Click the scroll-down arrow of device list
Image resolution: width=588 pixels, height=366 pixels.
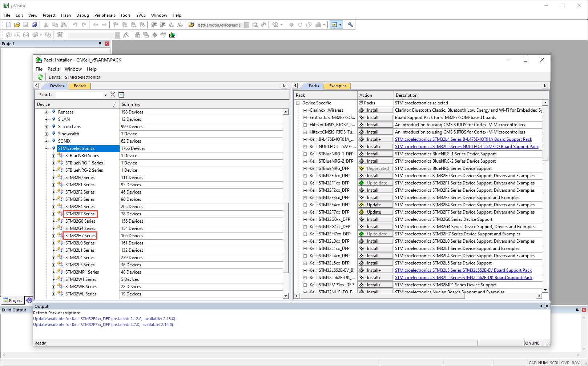[x=286, y=296]
